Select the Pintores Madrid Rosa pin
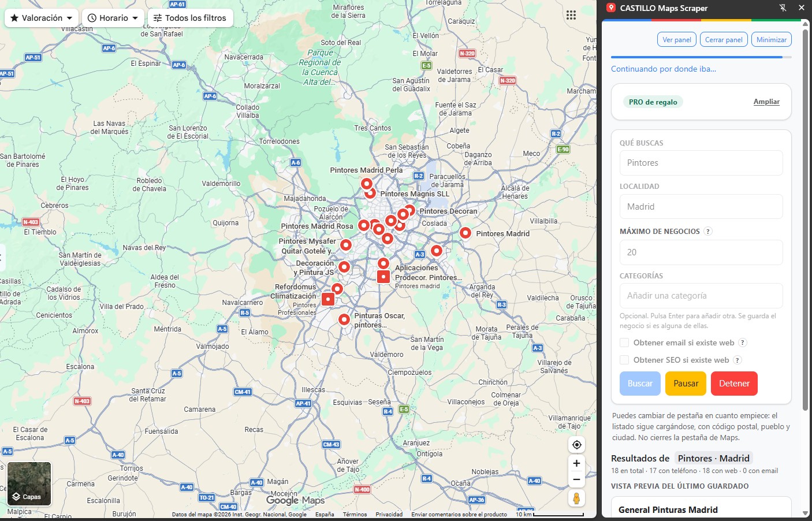This screenshot has height=521, width=812. tap(363, 225)
